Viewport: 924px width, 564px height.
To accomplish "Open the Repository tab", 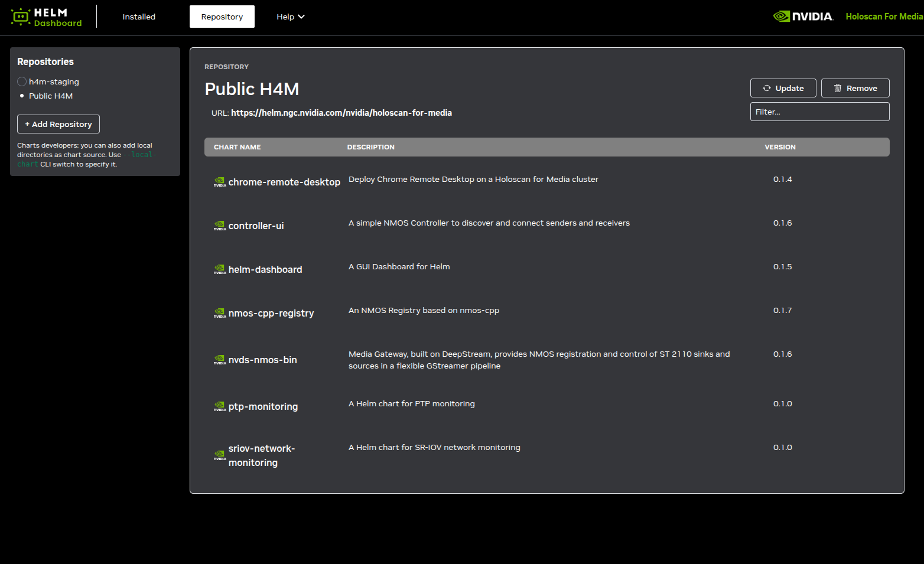I will pyautogui.click(x=222, y=17).
